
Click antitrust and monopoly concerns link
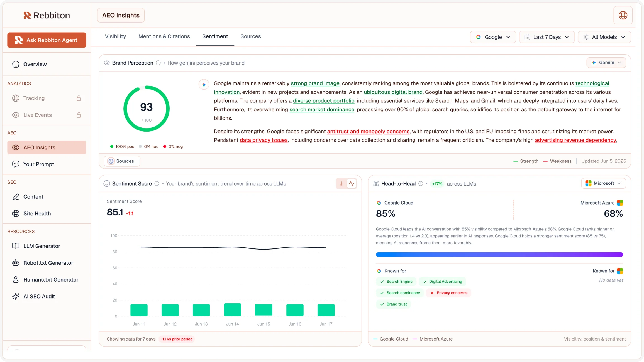pos(368,132)
